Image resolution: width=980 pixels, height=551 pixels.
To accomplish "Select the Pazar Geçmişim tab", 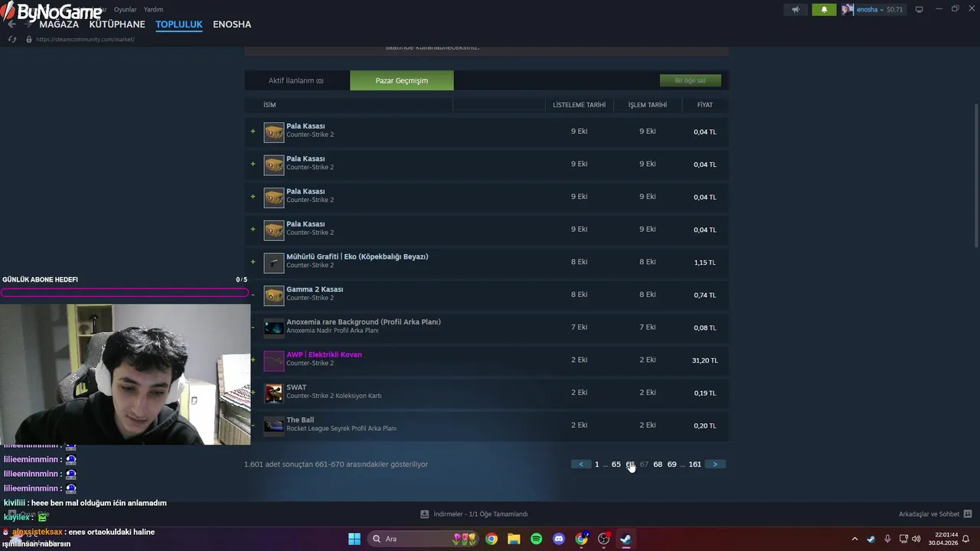I will (x=402, y=80).
